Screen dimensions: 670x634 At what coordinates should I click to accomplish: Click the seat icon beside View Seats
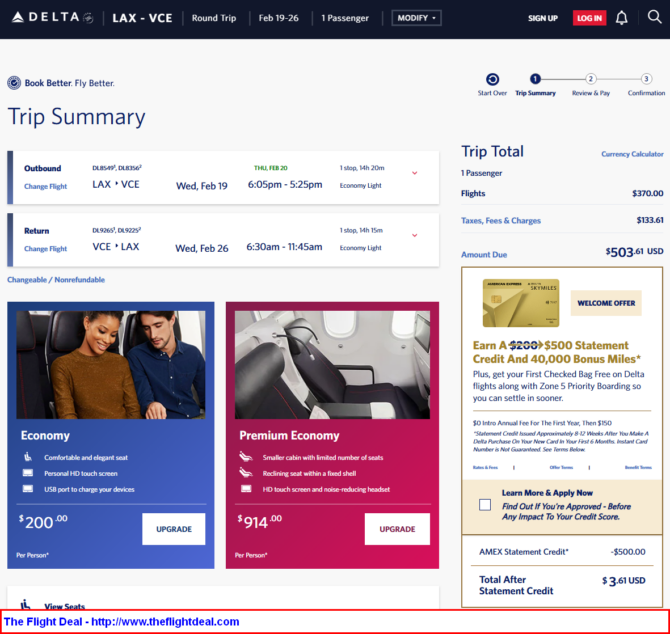coord(26,604)
